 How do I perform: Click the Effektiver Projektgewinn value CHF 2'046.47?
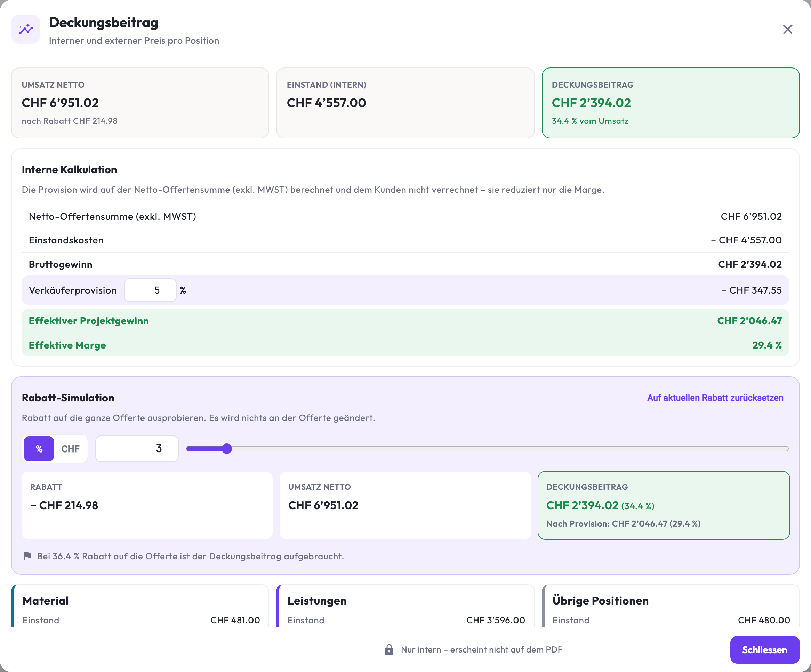click(749, 321)
